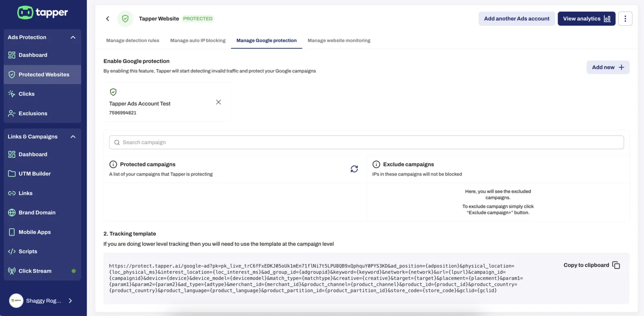Go back with the left arrow
644x316 pixels.
click(x=108, y=19)
